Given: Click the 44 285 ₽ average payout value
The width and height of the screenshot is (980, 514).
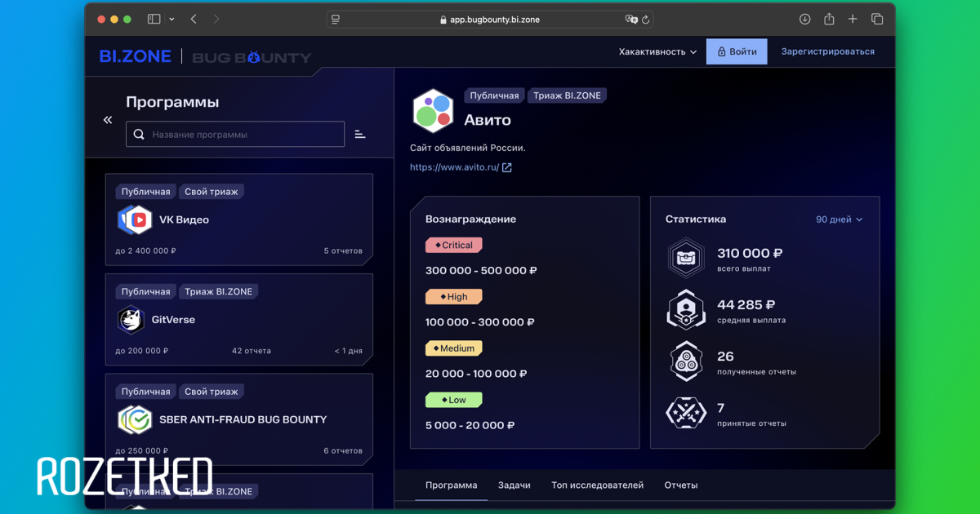Looking at the screenshot, I should (746, 305).
